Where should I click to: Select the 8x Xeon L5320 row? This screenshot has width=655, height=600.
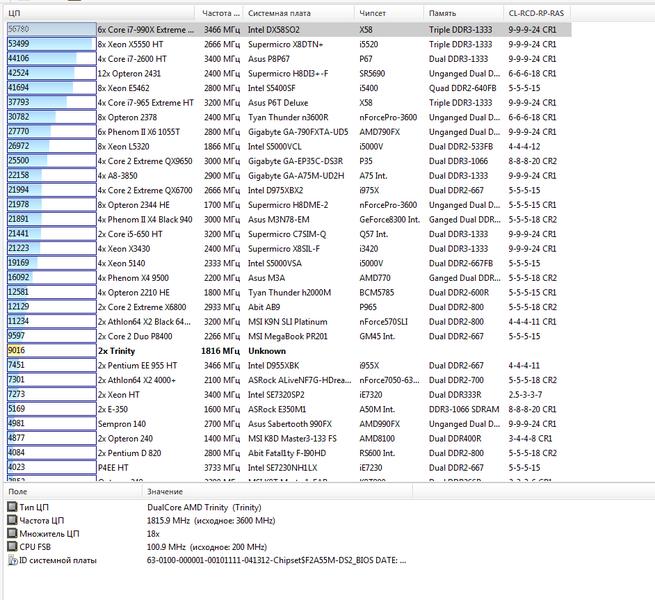pyautogui.click(x=289, y=147)
